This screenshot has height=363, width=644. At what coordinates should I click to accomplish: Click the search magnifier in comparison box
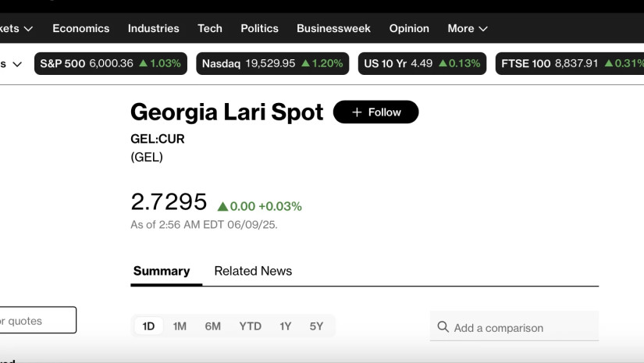coord(443,327)
